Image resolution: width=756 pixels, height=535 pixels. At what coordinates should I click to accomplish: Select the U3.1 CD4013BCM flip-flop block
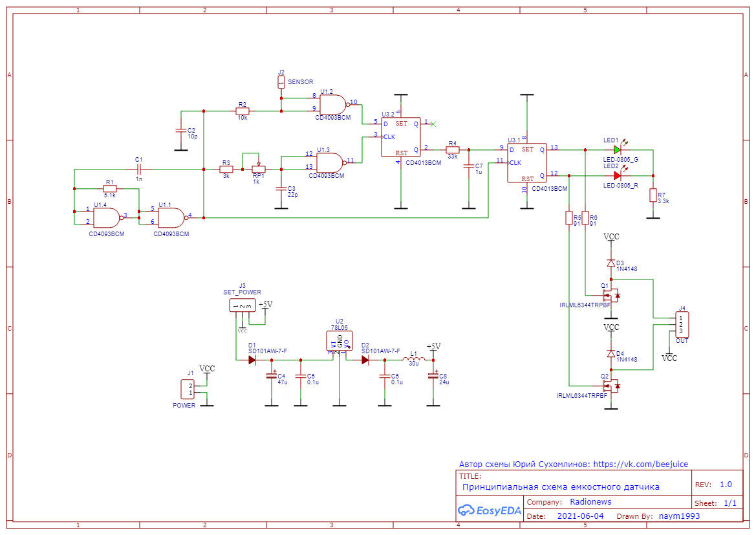pos(526,163)
